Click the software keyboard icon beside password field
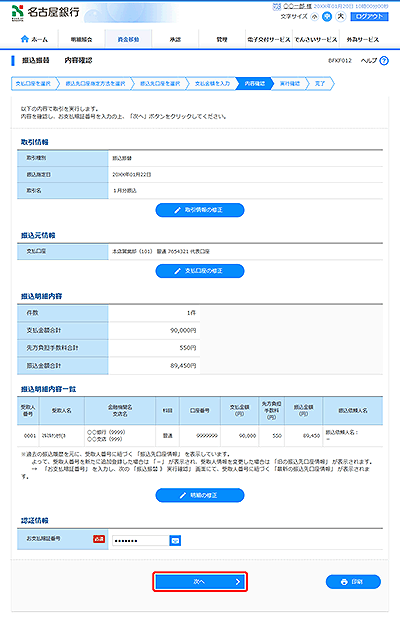This screenshot has width=400, height=627. 175,541
